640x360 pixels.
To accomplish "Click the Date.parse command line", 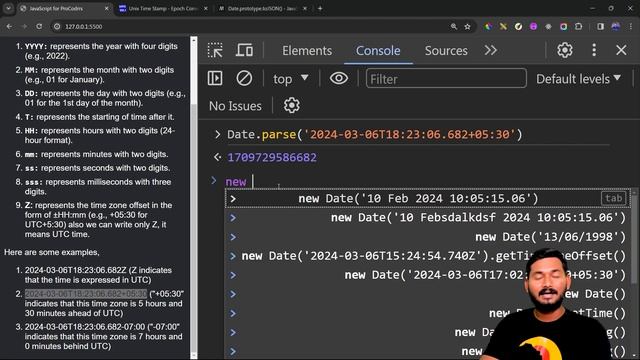I will (x=374, y=135).
